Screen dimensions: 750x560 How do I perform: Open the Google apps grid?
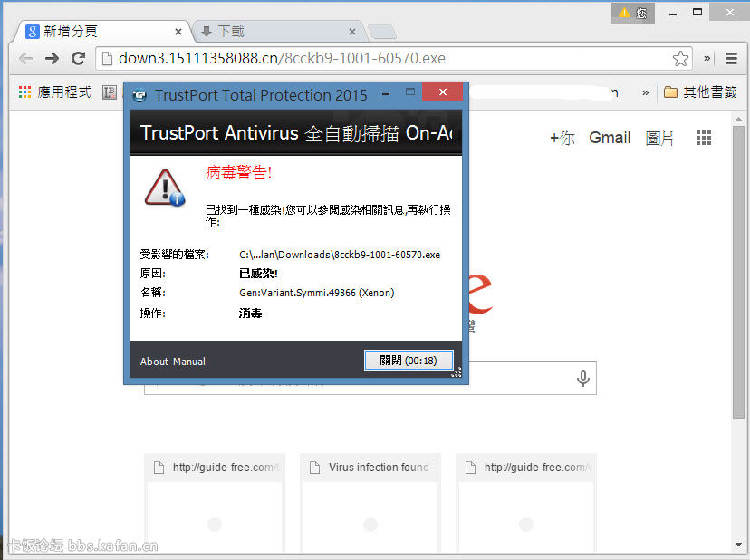pos(704,138)
